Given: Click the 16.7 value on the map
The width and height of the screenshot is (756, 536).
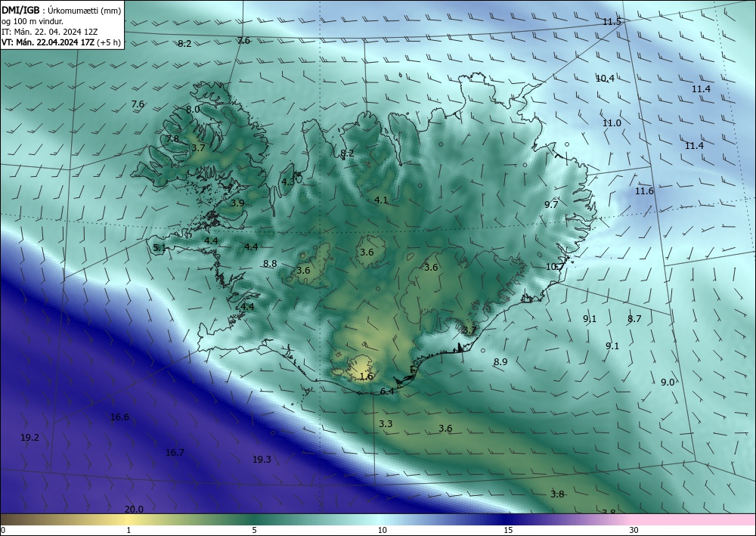Looking at the screenshot, I should (175, 453).
